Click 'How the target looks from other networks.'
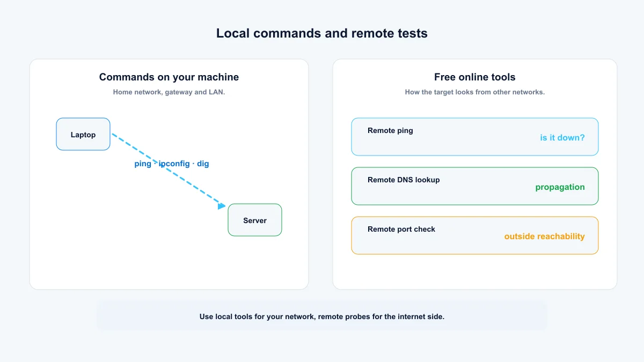 pos(475,92)
